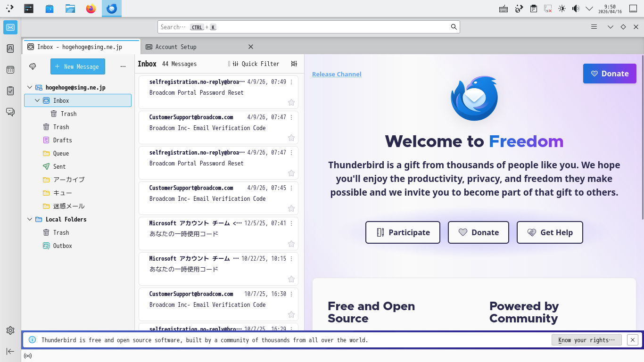Select the キュー folder
The image size is (644, 362).
pos(78,193)
